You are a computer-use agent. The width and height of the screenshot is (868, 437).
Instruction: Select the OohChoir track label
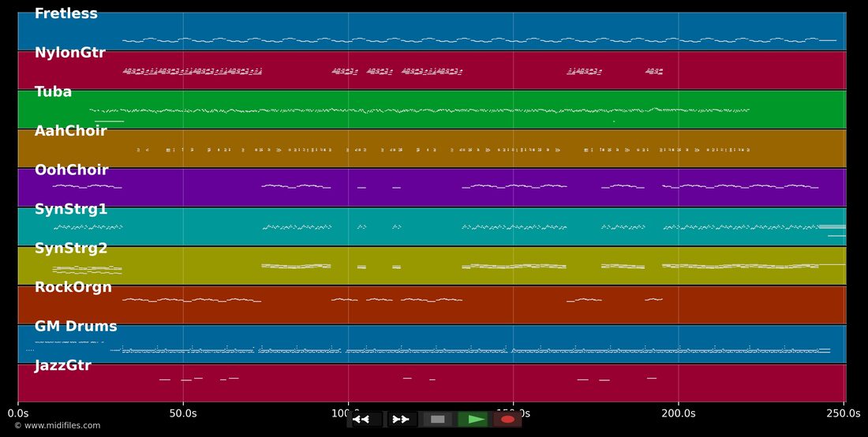(71, 170)
